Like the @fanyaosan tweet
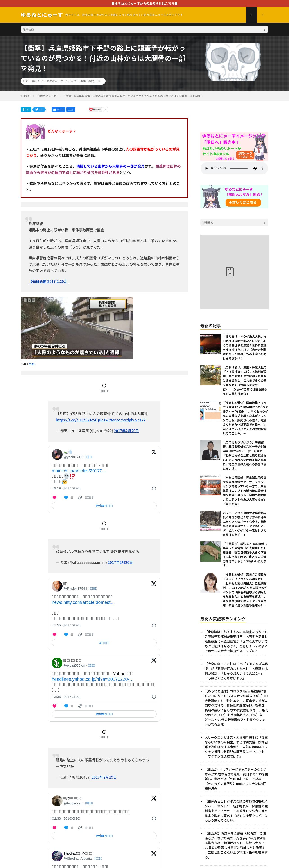 click(54, 828)
